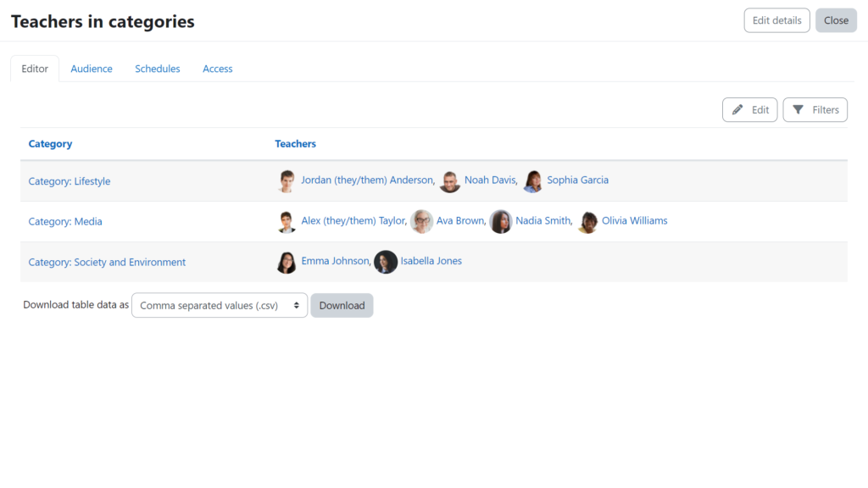
Task: Open the Category: Society and Environment link
Action: pyautogui.click(x=107, y=263)
